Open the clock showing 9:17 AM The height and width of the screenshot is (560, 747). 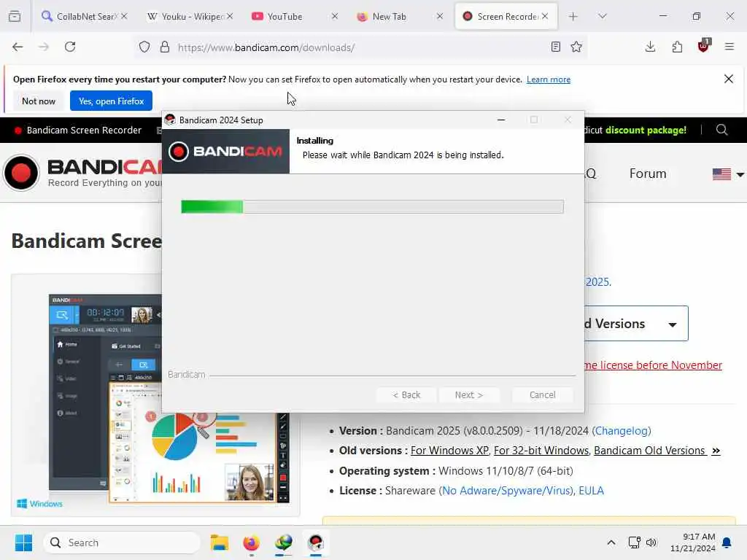coord(693,542)
